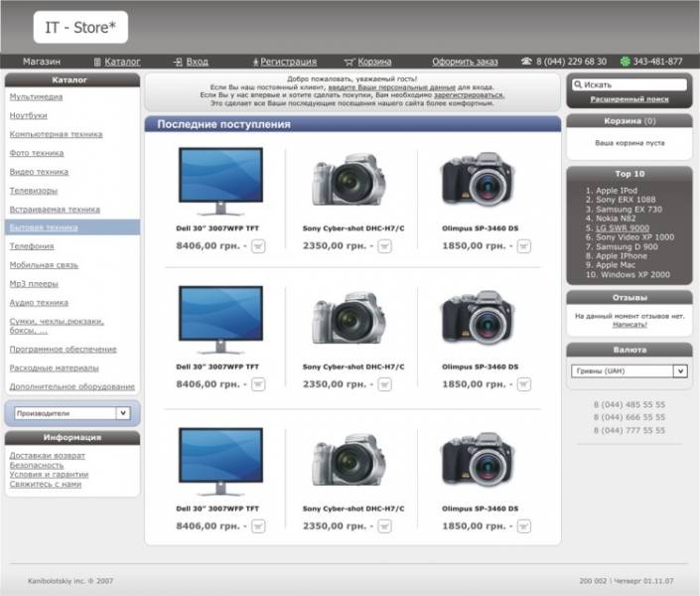The height and width of the screenshot is (596, 700).
Task: Click the green ICQ flower icon
Action: 626,62
